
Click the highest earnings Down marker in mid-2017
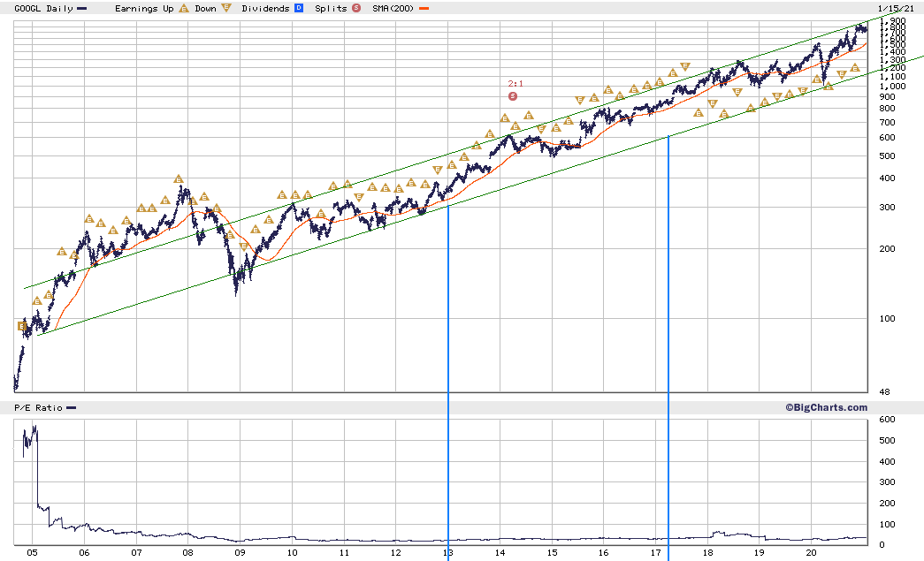pyautogui.click(x=684, y=66)
